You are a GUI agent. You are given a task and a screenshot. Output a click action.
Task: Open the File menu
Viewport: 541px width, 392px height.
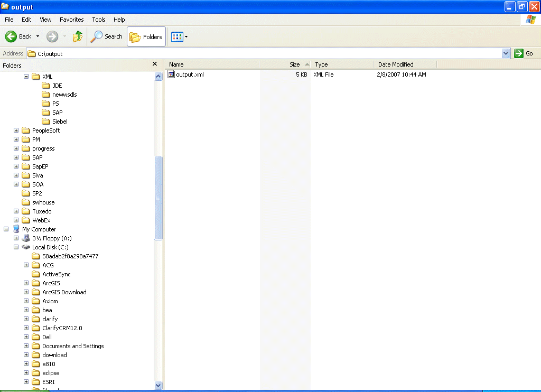8,20
